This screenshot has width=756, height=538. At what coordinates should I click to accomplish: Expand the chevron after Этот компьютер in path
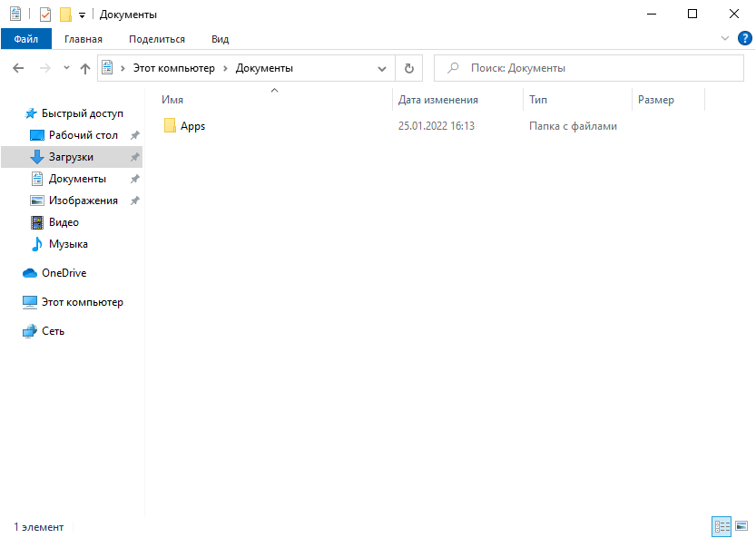225,68
